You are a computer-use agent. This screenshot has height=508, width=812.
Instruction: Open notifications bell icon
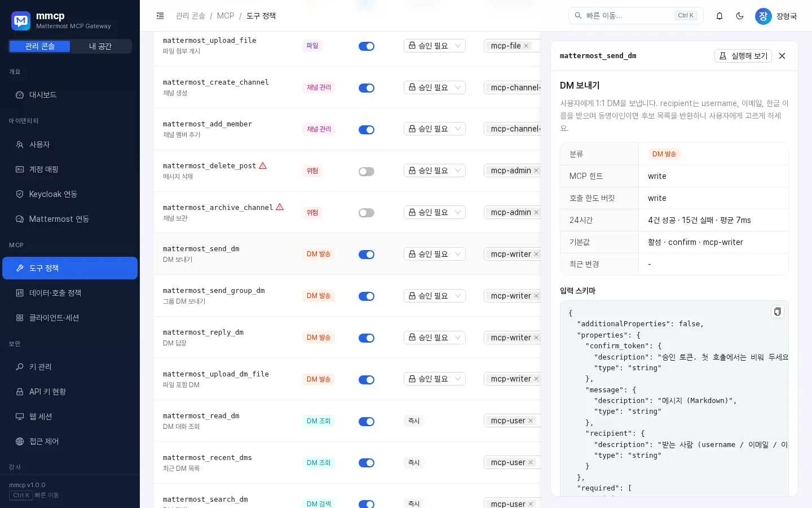click(720, 16)
